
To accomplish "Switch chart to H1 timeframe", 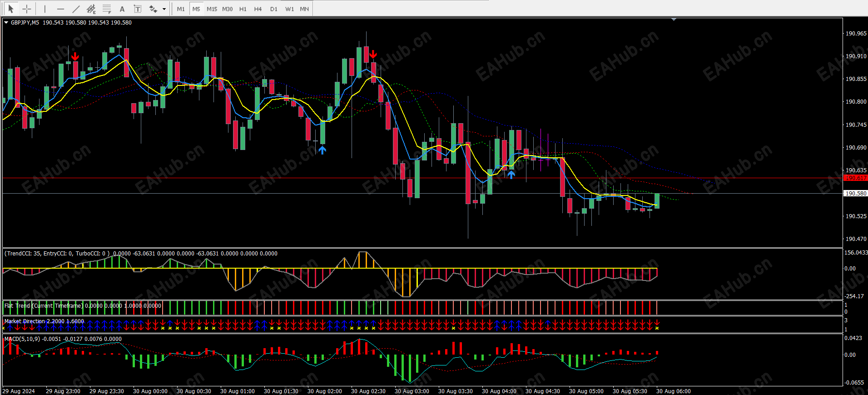I will click(243, 9).
